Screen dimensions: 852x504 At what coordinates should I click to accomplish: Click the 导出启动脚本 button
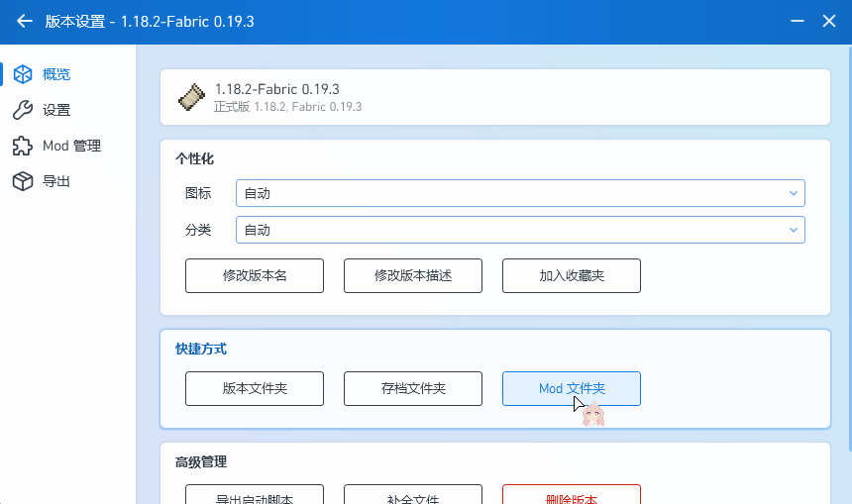click(x=255, y=495)
